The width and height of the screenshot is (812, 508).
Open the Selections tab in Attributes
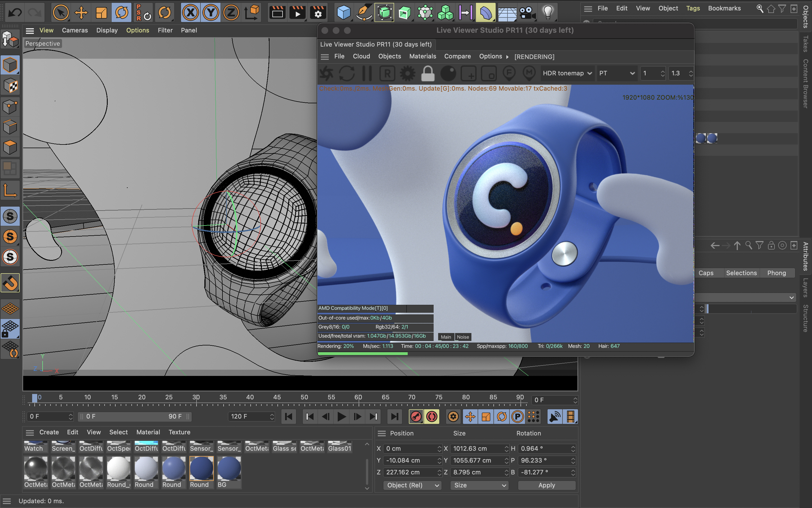coord(741,273)
